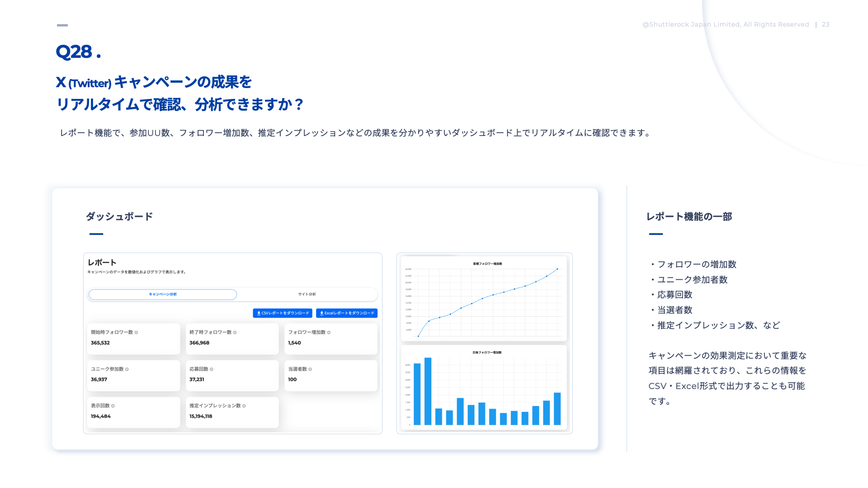
Task: Switch to the サイト分析 tab
Action: pyautogui.click(x=307, y=295)
